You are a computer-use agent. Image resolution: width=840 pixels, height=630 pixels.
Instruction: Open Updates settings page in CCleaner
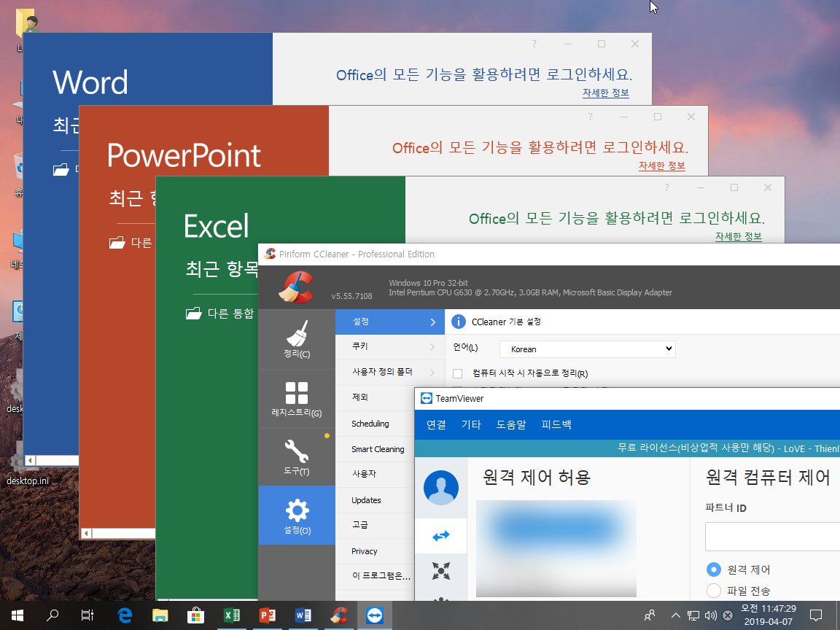pyautogui.click(x=375, y=499)
